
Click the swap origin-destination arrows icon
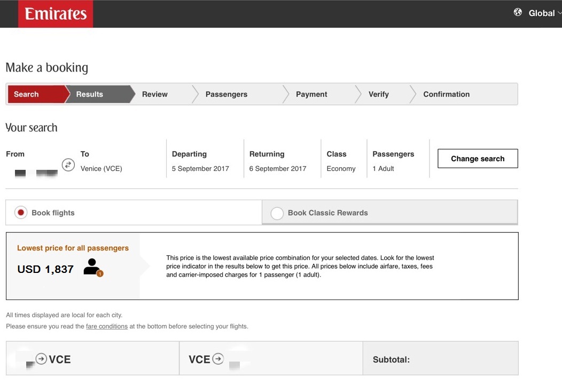coord(68,164)
